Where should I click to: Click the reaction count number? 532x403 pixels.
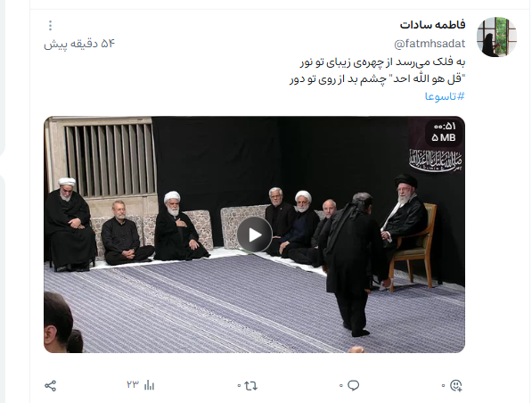[x=443, y=386]
